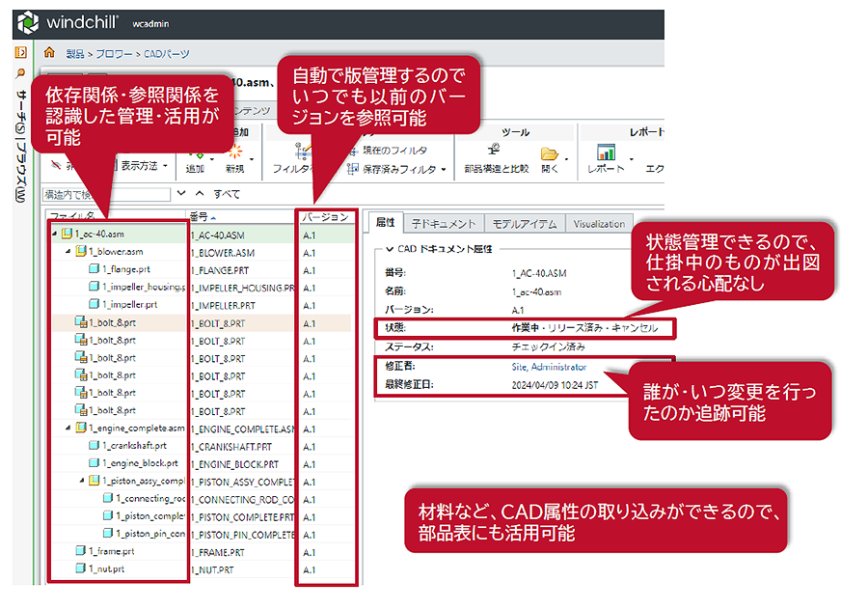Image resolution: width=868 pixels, height=609 pixels.
Task: Collapse the 1_blower.asm tree node
Action: (x=68, y=252)
